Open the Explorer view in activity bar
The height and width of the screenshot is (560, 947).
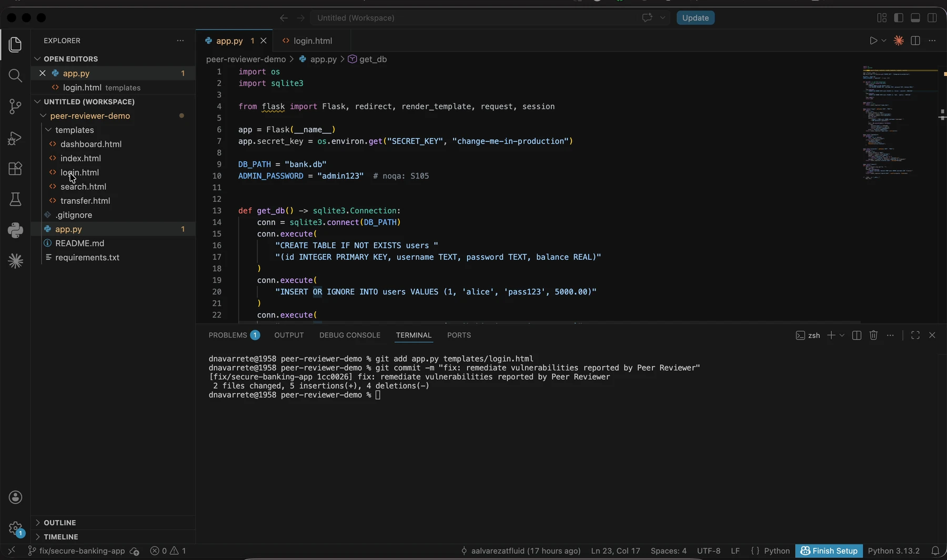click(x=15, y=45)
